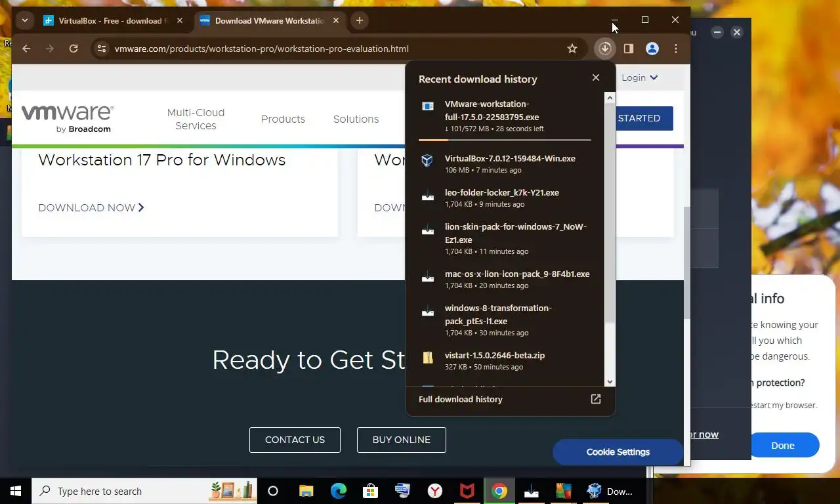Click the download history scrollbar thumb
Viewport: 840px width, 504px height.
click(610, 213)
